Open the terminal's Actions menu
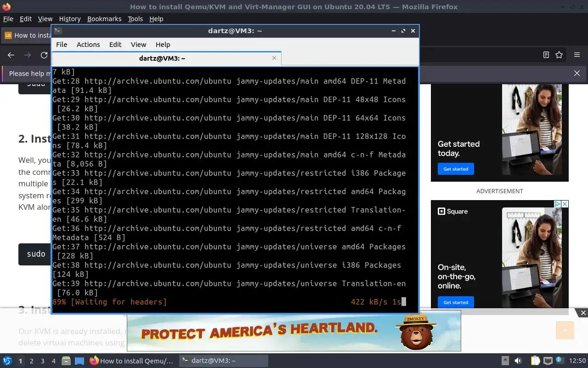Image resolution: width=588 pixels, height=368 pixels. 88,45
